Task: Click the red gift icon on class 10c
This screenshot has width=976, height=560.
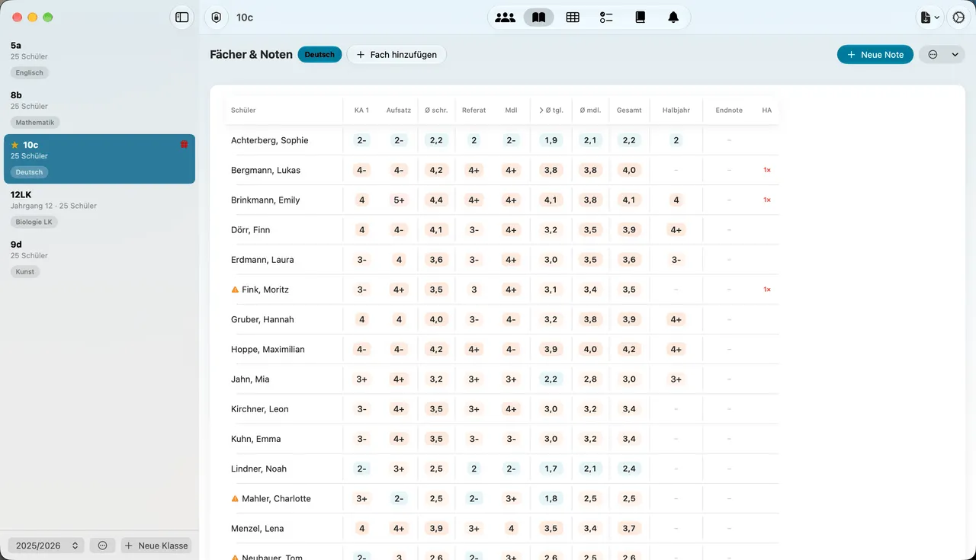Action: 184,144
